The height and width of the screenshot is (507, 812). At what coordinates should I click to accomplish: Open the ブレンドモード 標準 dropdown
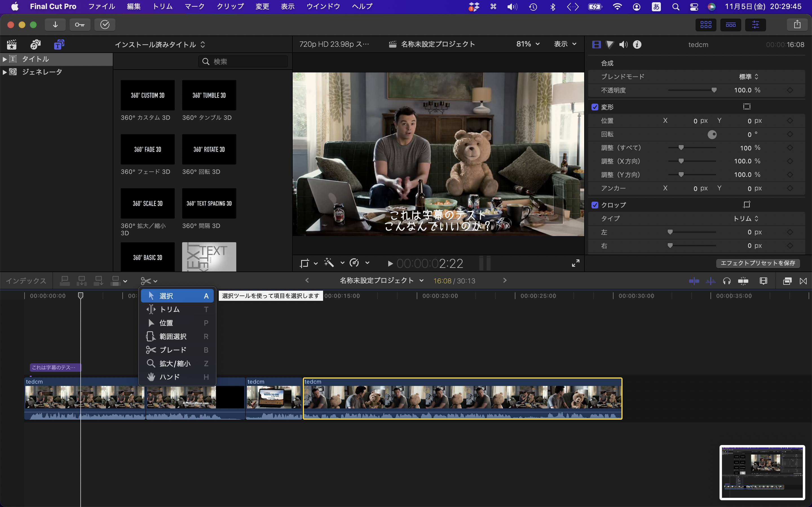pyautogui.click(x=748, y=77)
